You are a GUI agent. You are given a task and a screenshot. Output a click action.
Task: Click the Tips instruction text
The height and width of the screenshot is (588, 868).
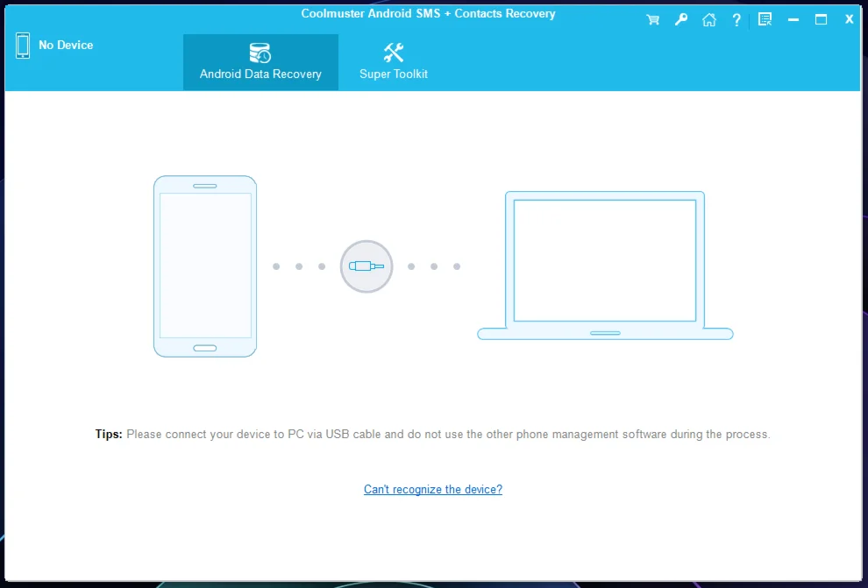pos(433,435)
